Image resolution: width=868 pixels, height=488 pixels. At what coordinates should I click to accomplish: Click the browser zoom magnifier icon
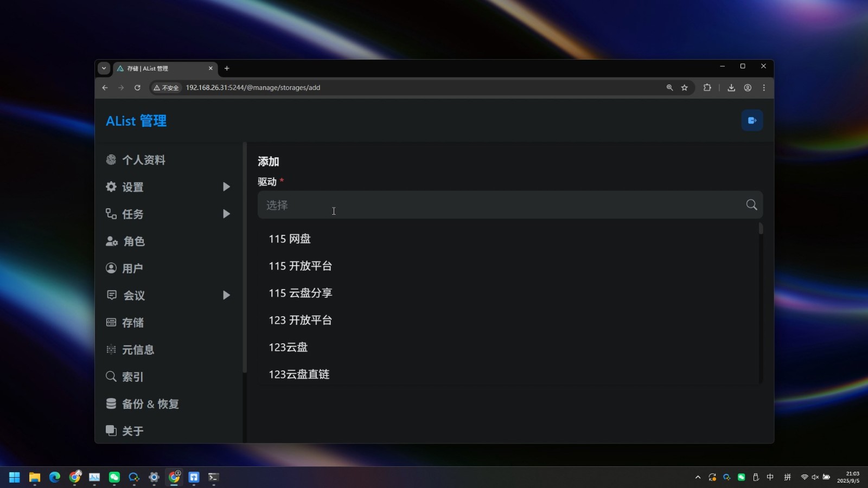coord(669,88)
